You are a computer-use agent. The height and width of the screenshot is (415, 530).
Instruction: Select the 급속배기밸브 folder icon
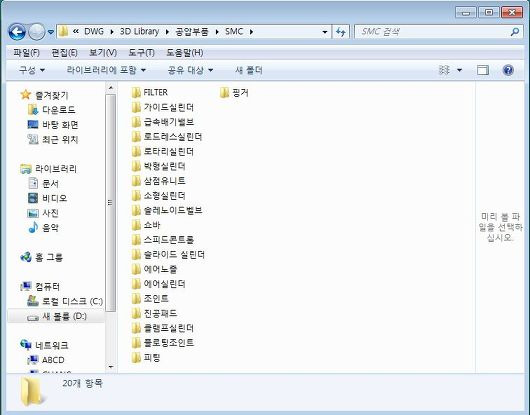[x=136, y=122]
